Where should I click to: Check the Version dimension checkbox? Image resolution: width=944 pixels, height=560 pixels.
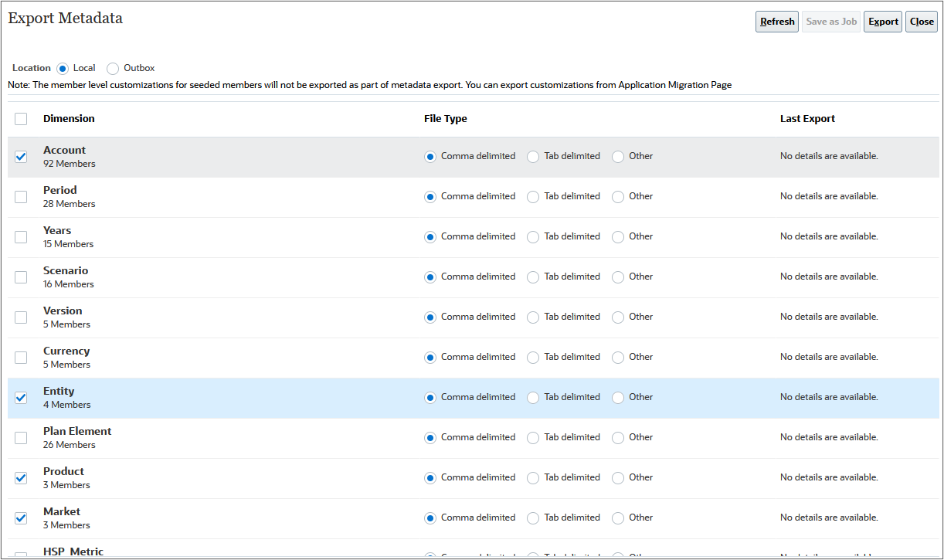pos(20,317)
